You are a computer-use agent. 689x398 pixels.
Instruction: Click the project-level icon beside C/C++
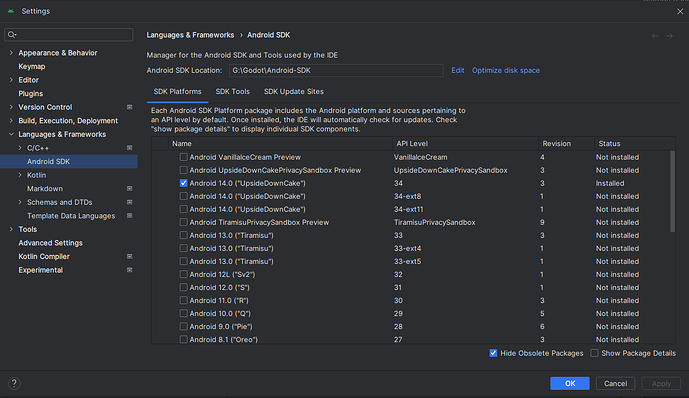[x=130, y=148]
